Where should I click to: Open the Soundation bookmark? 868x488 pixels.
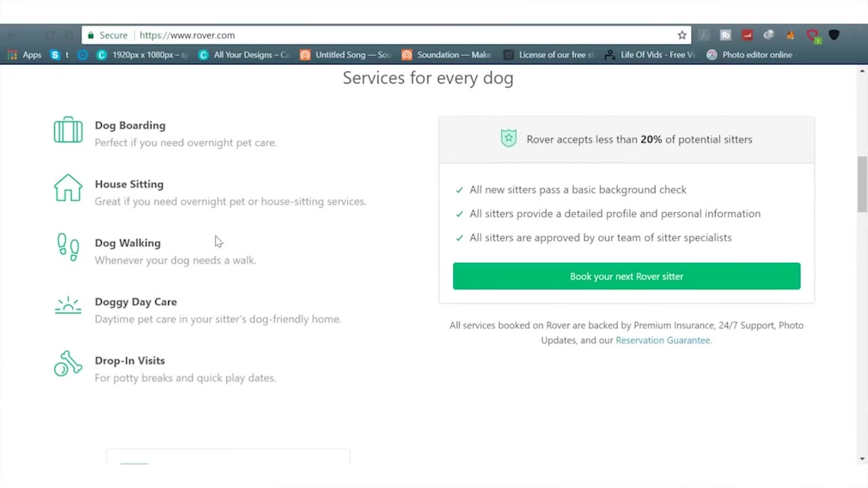(447, 55)
